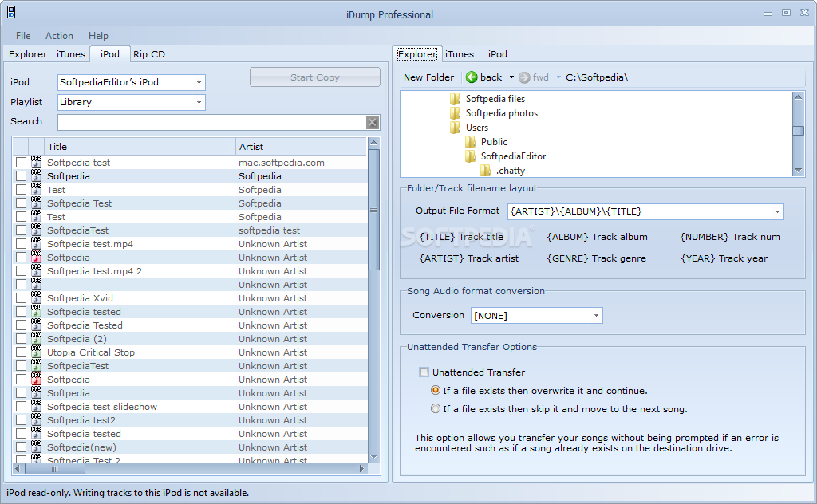The width and height of the screenshot is (817, 504).
Task: Click track icon beside Softpedia Xvid
Action: (36, 297)
